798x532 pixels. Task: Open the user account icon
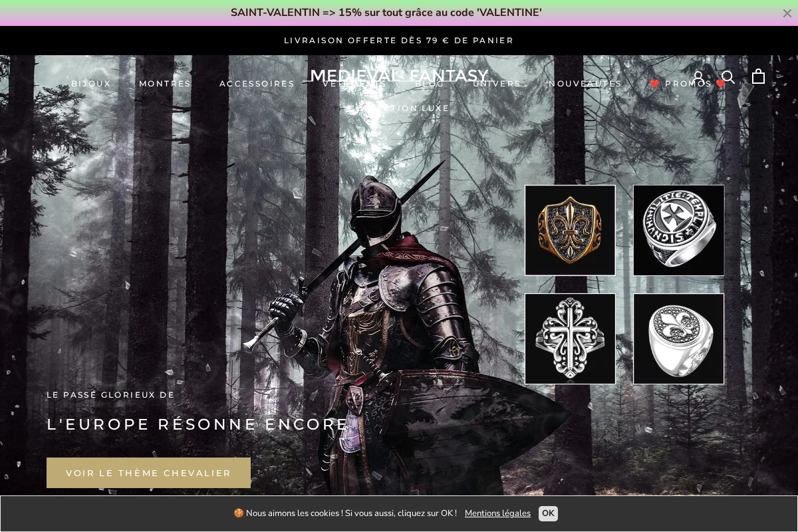pyautogui.click(x=698, y=76)
